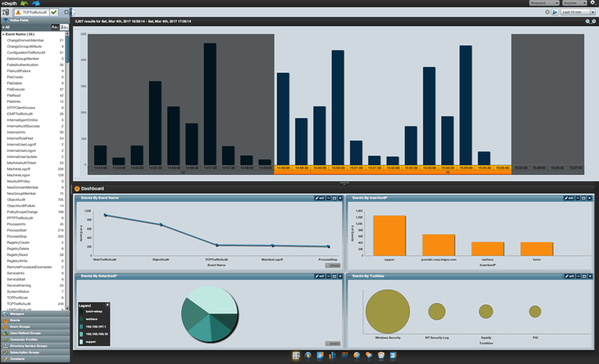Select the waves chart icon in bottom toolbar
Viewport: 599px width, 364px height.
(344, 356)
